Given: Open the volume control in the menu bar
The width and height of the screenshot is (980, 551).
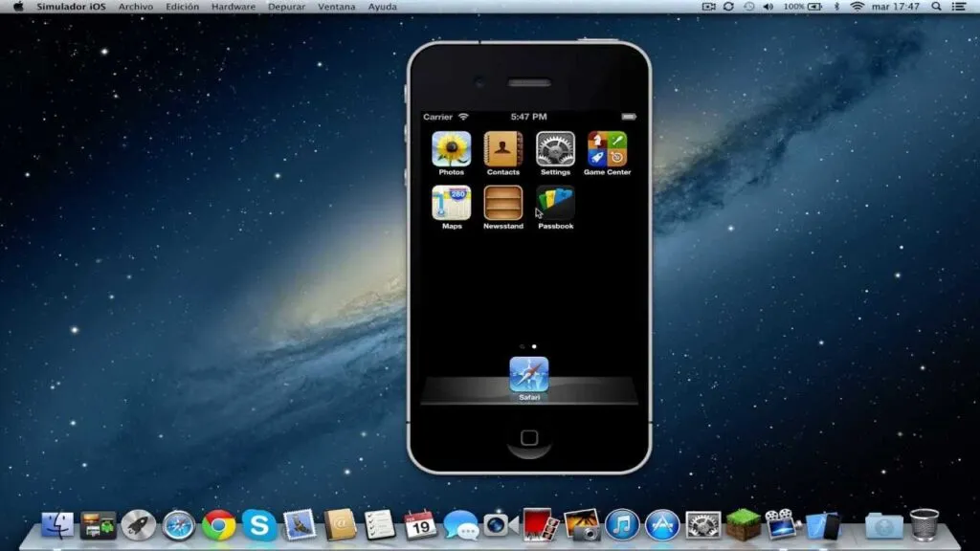Looking at the screenshot, I should pos(768,7).
